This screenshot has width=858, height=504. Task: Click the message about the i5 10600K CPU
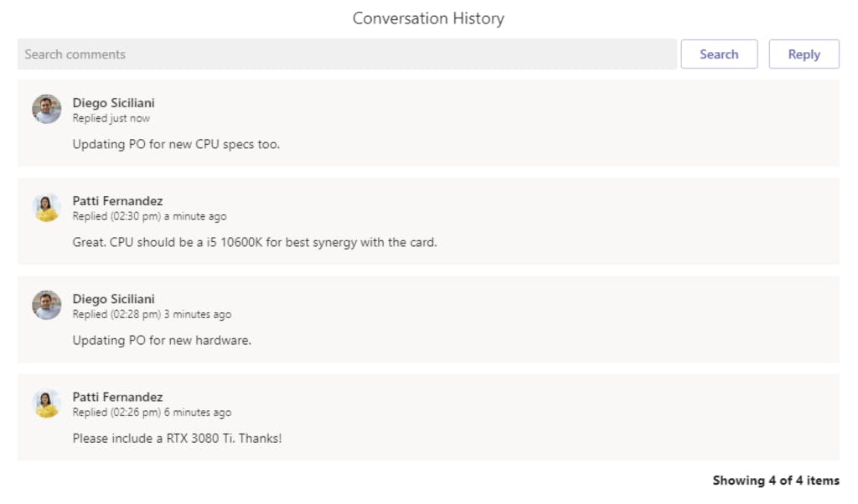[x=255, y=242]
